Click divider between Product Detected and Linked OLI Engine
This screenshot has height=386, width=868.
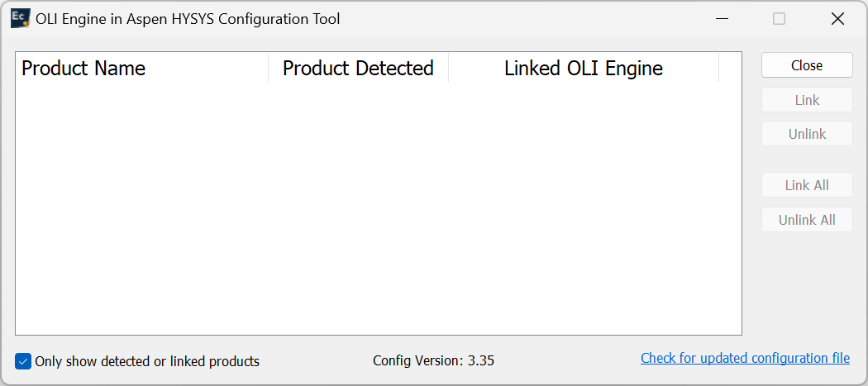click(x=449, y=69)
